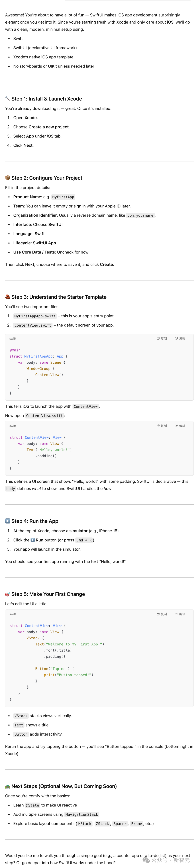Click the MyFirstAppApp.swift file name chip
196x868 pixels.
pos(35,316)
